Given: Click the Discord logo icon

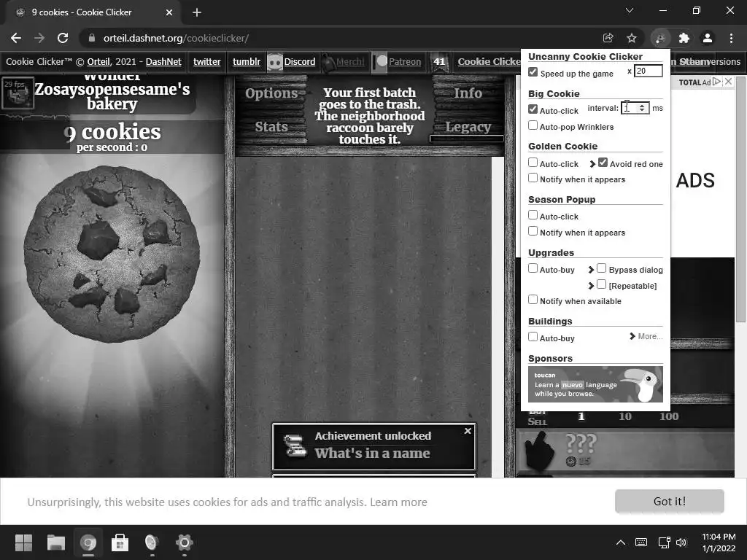Looking at the screenshot, I should [275, 62].
